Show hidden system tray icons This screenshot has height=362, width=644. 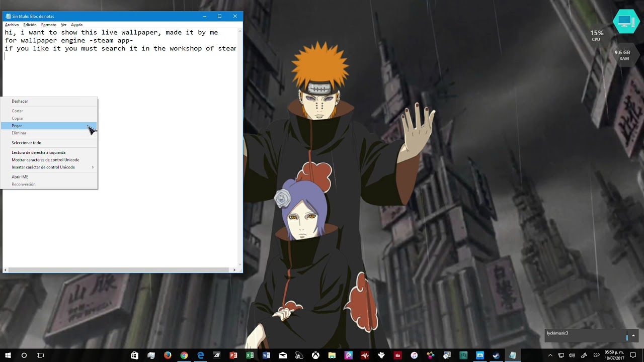coord(550,355)
